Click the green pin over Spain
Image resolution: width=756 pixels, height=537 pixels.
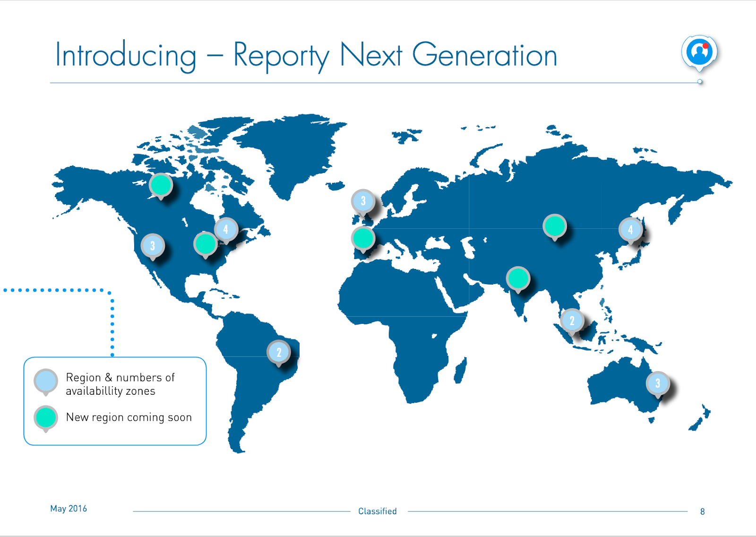point(363,239)
